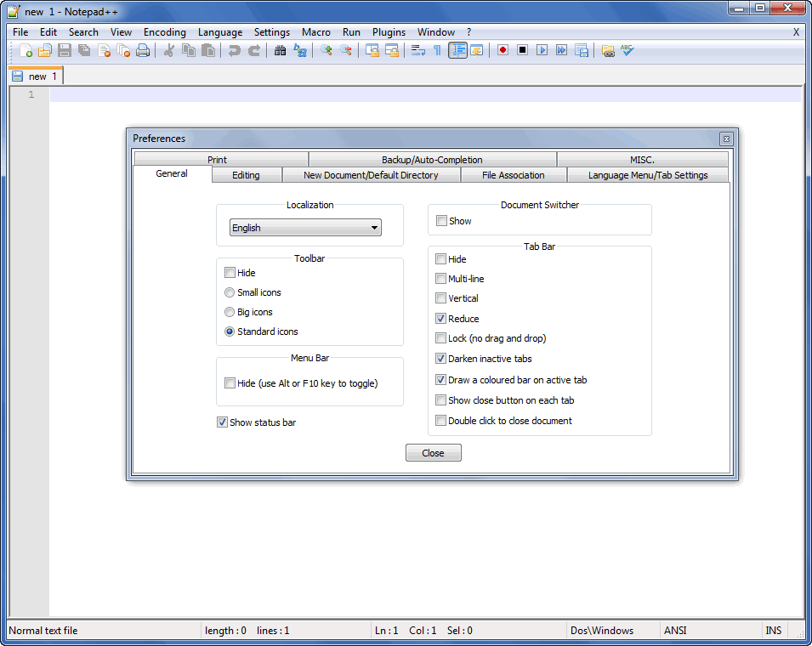This screenshot has height=646, width=812.
Task: Click the INS indicator in status bar
Action: pos(773,631)
